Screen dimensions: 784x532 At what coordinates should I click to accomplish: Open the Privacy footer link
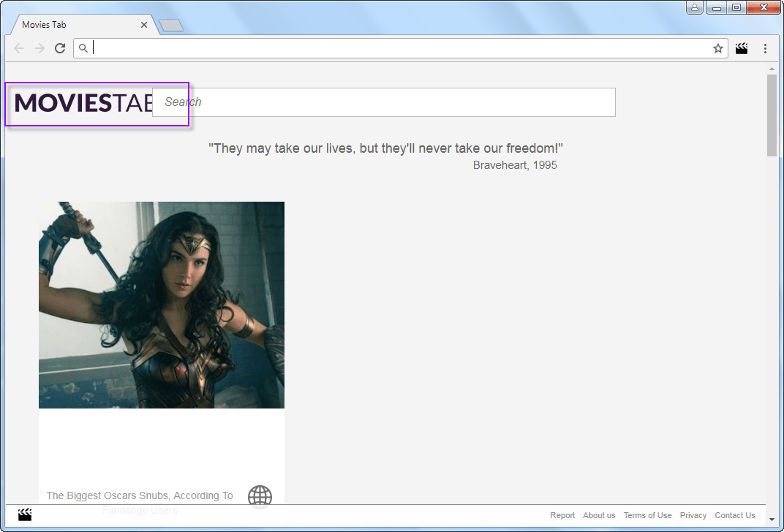point(693,515)
